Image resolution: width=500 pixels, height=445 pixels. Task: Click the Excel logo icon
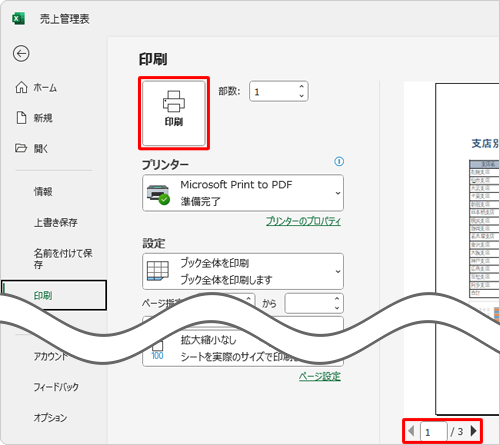coord(18,19)
